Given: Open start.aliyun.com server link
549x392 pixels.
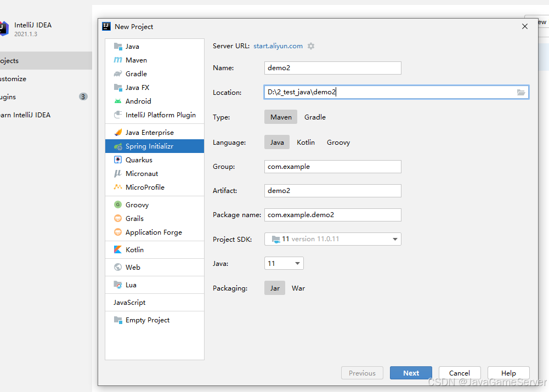Looking at the screenshot, I should [x=278, y=46].
